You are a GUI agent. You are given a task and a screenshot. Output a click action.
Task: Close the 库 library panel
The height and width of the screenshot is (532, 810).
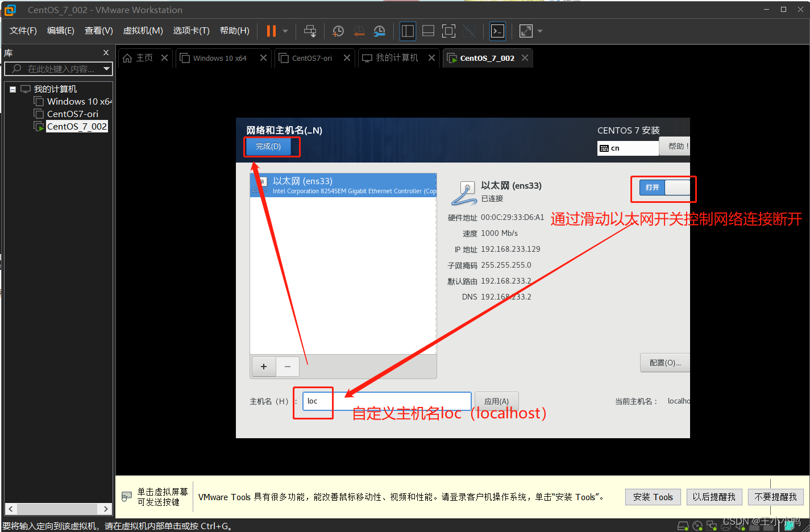[106, 53]
